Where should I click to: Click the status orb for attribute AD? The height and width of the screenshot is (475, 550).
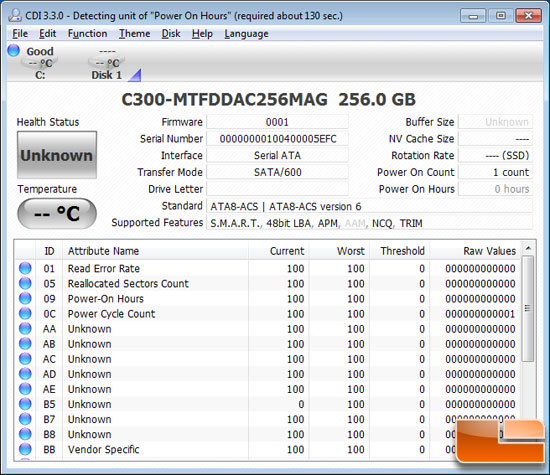pos(25,374)
